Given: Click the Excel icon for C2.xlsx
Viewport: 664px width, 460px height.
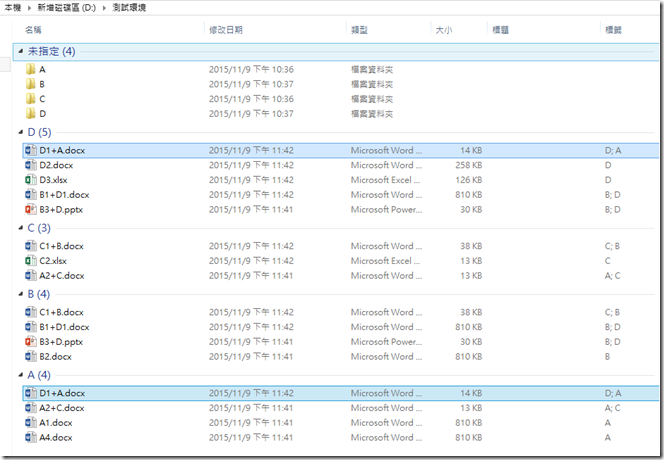Looking at the screenshot, I should [x=29, y=261].
